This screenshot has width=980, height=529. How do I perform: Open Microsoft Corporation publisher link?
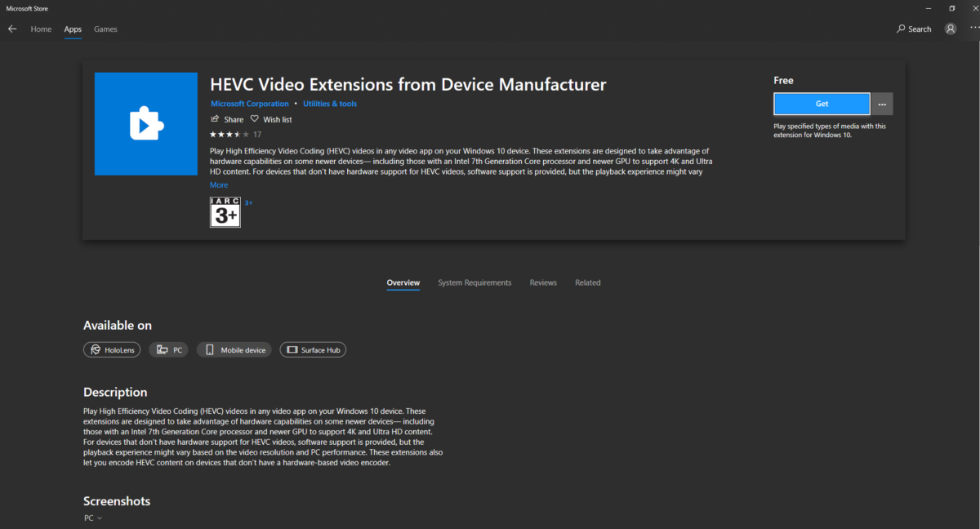[x=250, y=104]
